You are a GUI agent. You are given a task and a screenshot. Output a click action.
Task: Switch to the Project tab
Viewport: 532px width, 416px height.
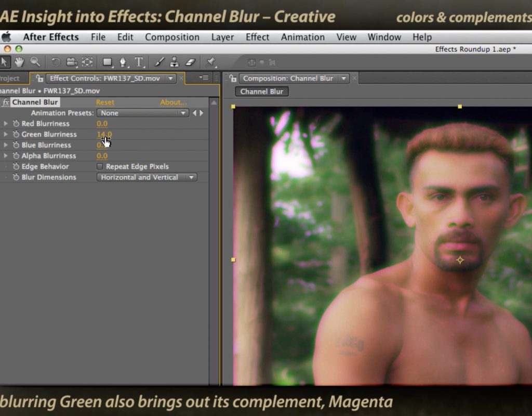coord(9,79)
